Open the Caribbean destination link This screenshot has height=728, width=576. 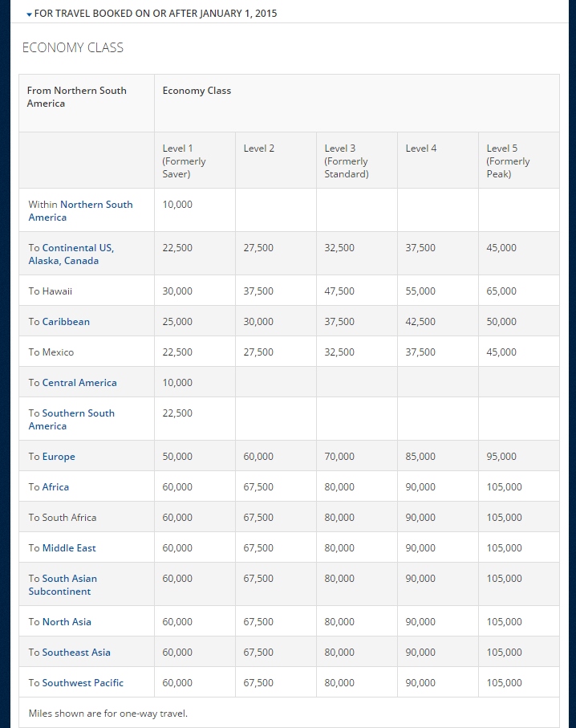[x=66, y=321]
